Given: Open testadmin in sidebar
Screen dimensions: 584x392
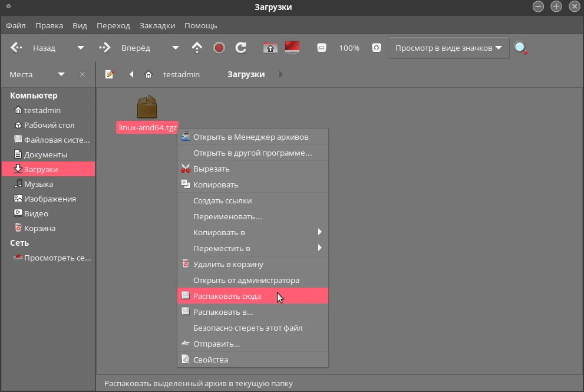Looking at the screenshot, I should 48,110.
